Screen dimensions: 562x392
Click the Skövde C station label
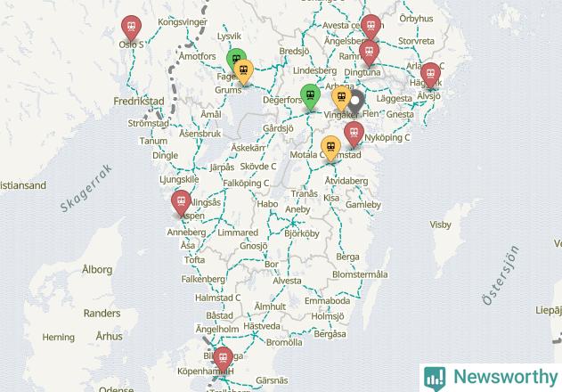(x=258, y=167)
